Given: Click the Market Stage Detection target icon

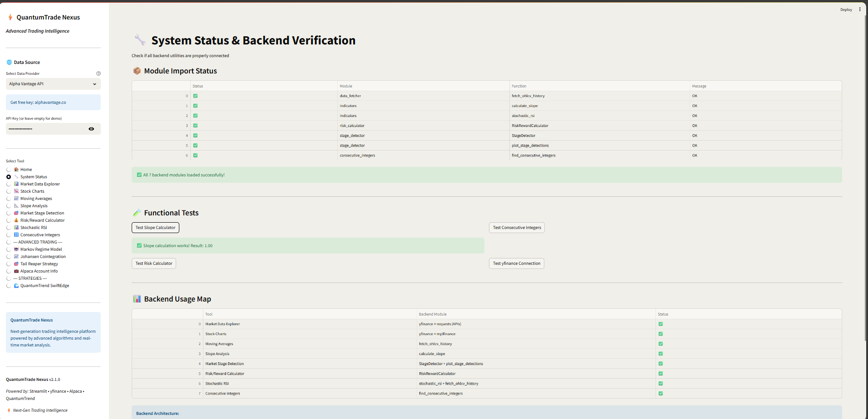Looking at the screenshot, I should [x=16, y=213].
